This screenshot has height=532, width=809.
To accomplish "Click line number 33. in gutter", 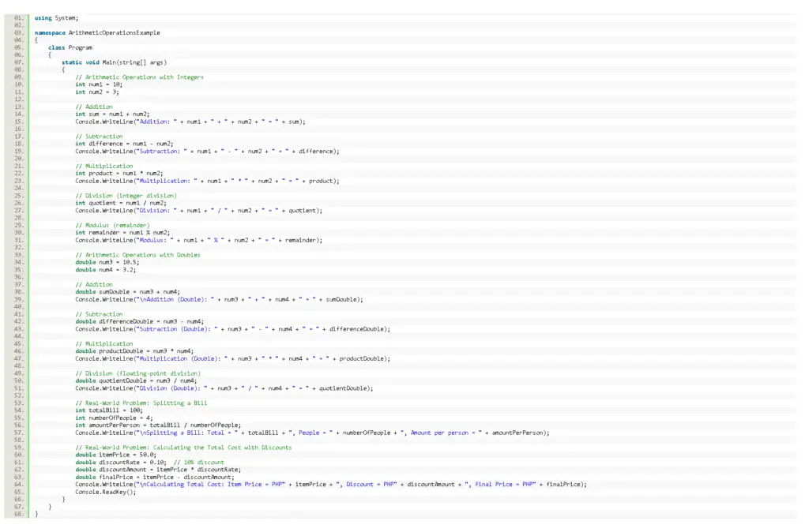I will pyautogui.click(x=19, y=255).
